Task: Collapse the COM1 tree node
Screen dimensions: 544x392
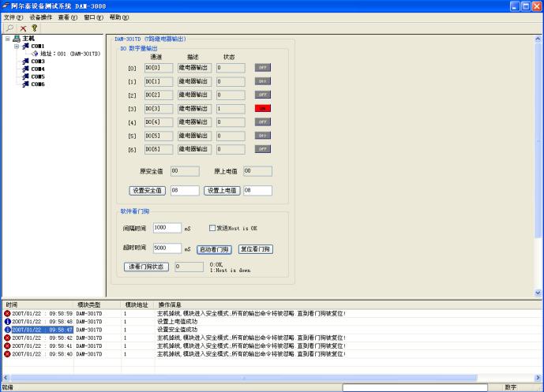Action: tap(17, 46)
